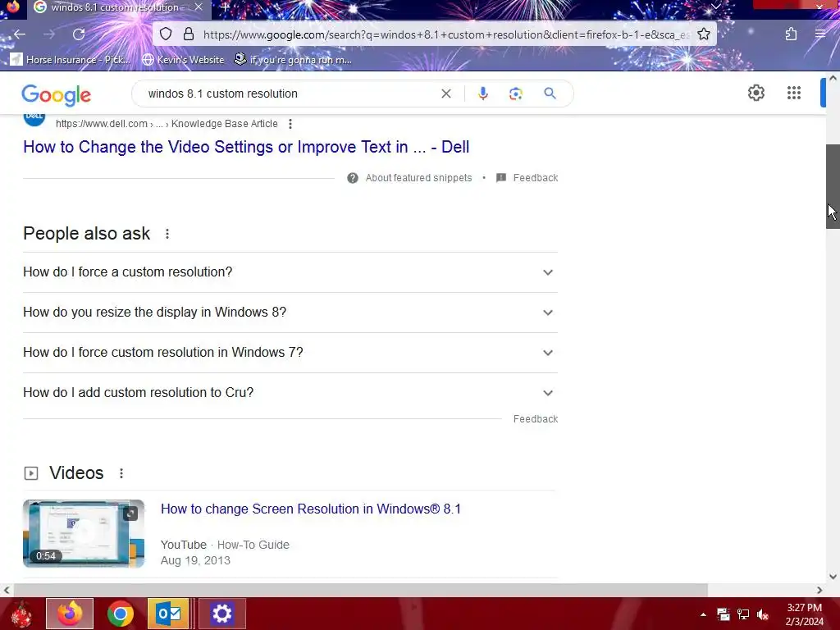This screenshot has height=630, width=840.
Task: Open Horse Insurance bookmark
Action: point(71,59)
